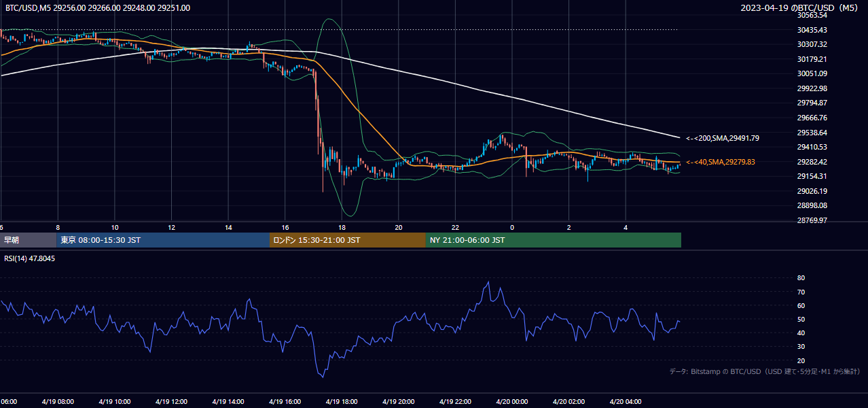Click RSI axis level 60
Viewport: 868px width, 408px height.
pyautogui.click(x=801, y=305)
